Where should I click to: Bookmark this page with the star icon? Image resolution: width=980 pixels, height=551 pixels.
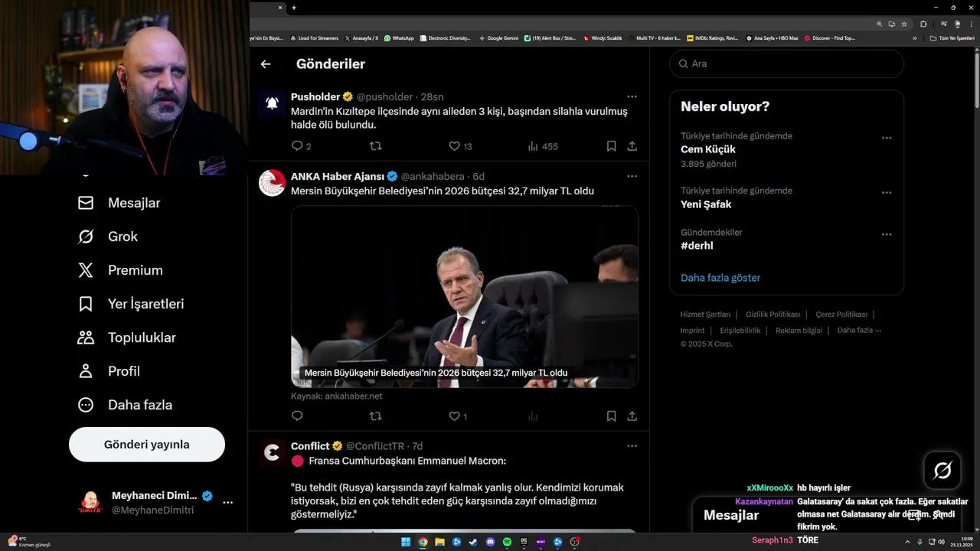click(x=904, y=24)
